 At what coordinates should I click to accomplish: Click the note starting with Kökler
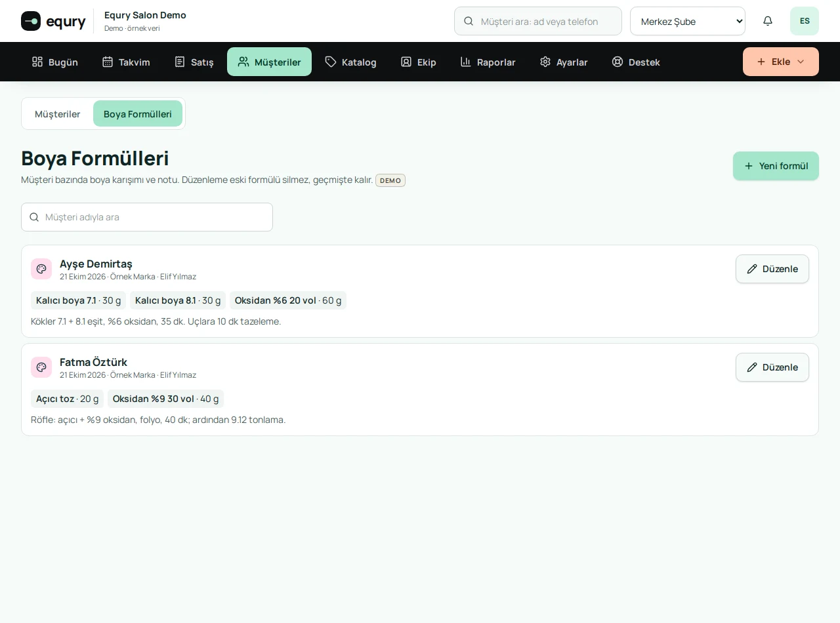156,321
